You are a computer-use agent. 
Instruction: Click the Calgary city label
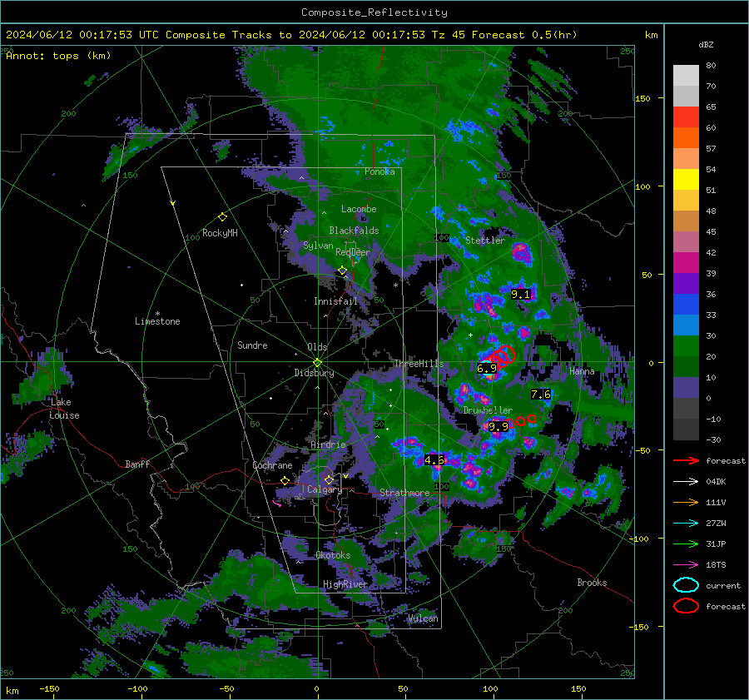coord(325,489)
